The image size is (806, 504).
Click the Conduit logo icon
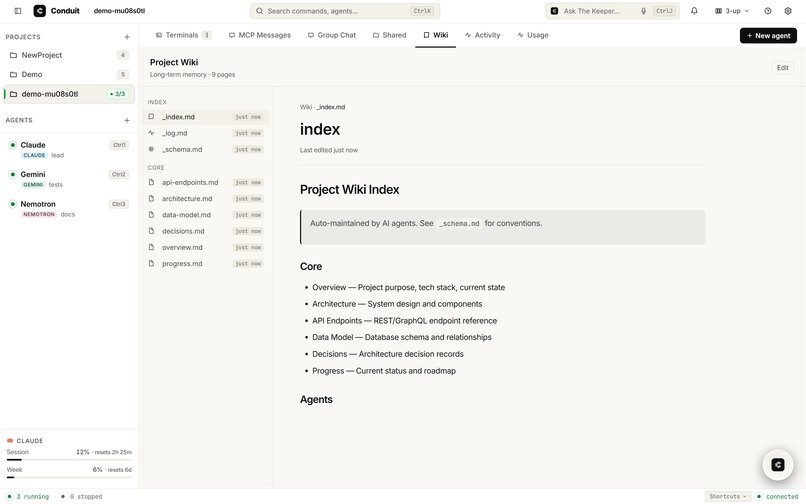tap(40, 11)
